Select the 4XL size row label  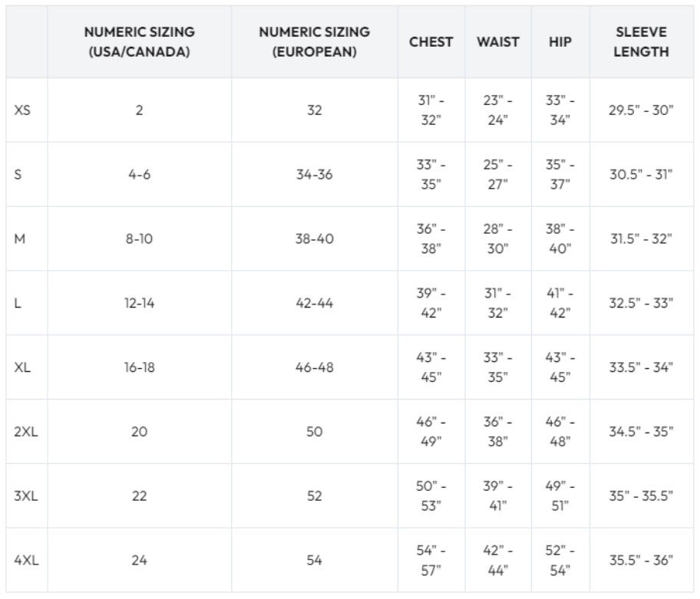[26, 560]
